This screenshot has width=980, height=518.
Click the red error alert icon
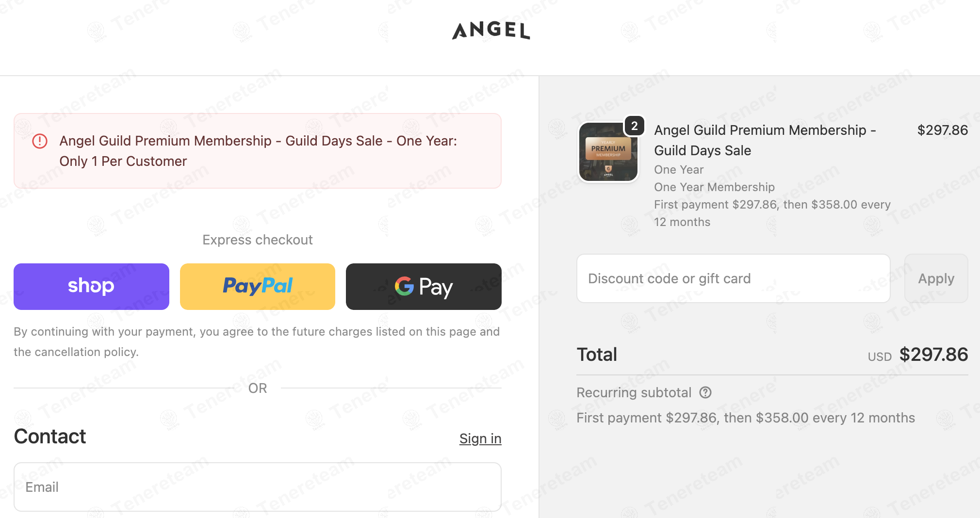click(40, 141)
